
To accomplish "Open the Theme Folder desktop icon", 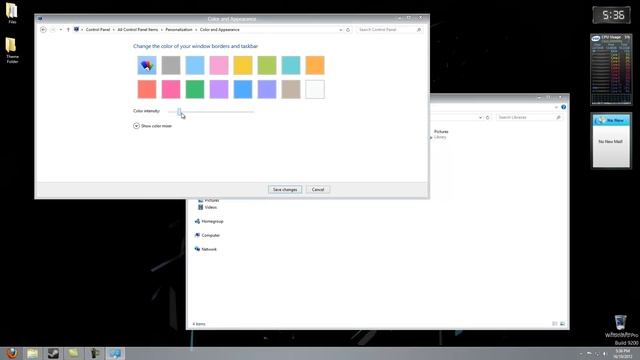I will (x=12, y=50).
